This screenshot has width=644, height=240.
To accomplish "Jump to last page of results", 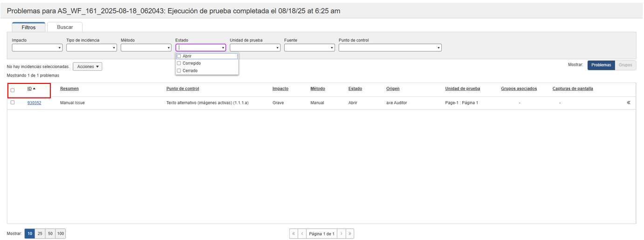I will pos(349,233).
